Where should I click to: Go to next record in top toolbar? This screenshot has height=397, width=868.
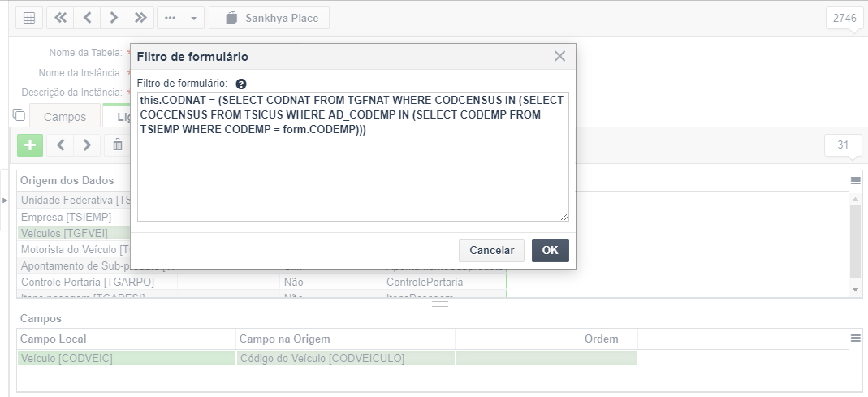114,18
